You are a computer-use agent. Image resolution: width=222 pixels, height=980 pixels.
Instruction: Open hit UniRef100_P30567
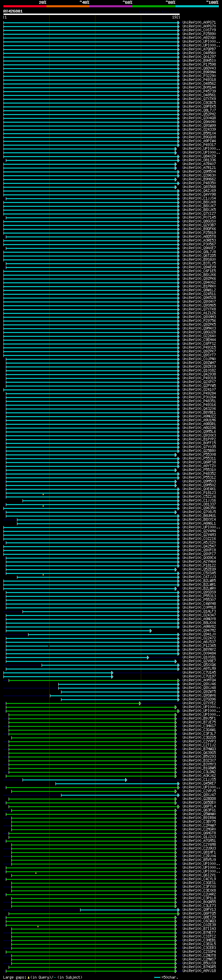point(199,244)
